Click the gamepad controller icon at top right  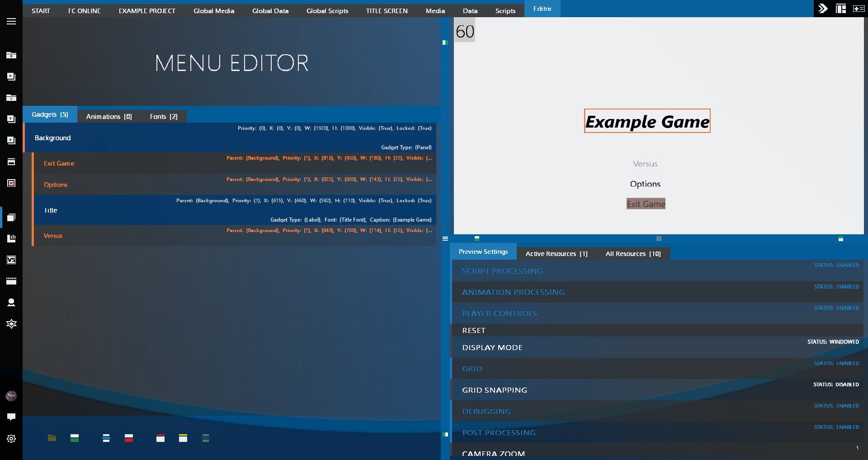coord(859,9)
